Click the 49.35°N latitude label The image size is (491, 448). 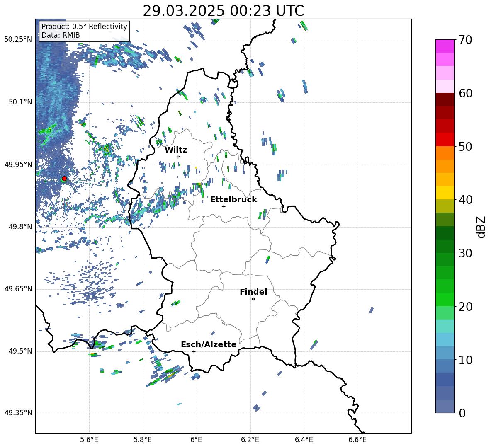(x=18, y=413)
